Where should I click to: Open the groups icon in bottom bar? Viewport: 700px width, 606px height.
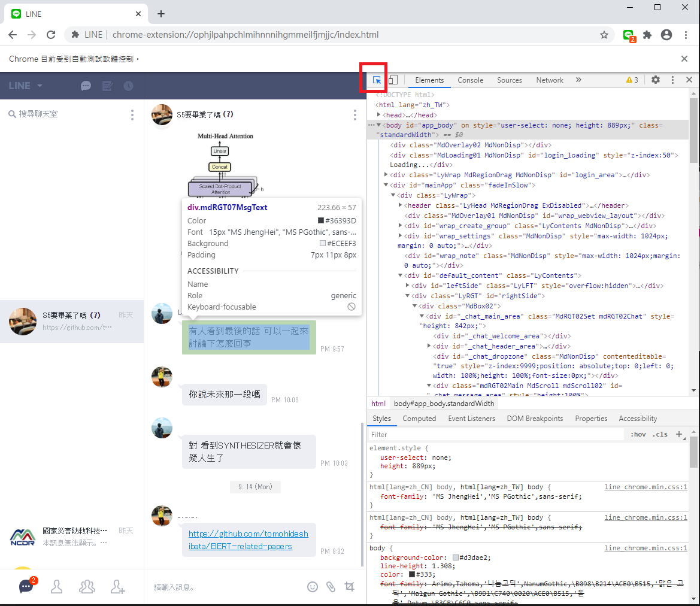[87, 587]
